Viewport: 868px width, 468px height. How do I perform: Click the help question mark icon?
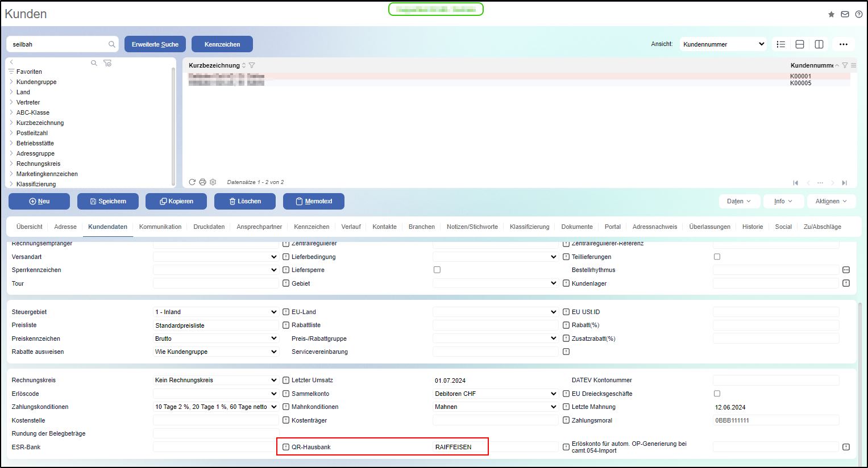pos(858,14)
